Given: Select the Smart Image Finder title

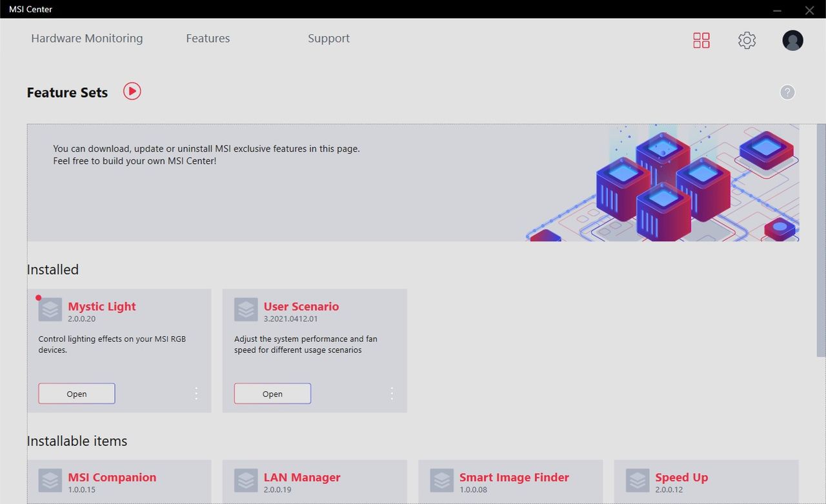Looking at the screenshot, I should [514, 478].
